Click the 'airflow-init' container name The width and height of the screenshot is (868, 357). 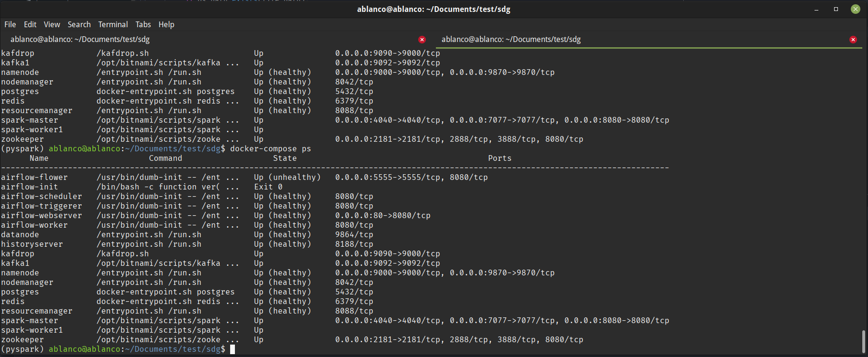[30, 187]
